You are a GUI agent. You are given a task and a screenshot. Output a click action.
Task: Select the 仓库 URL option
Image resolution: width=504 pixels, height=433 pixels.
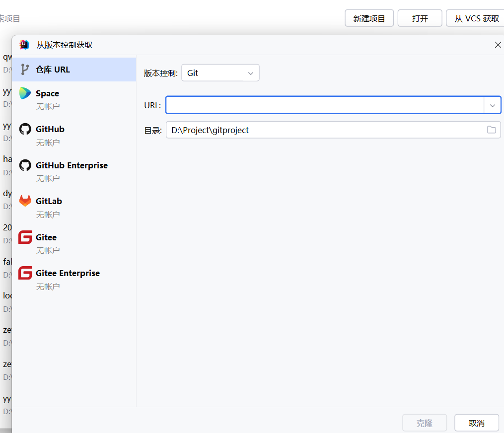74,70
